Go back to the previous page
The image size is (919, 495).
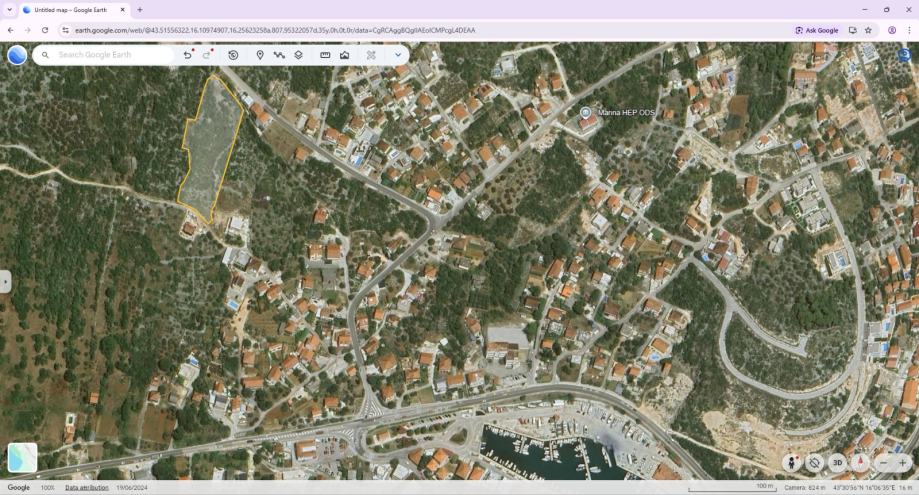(x=11, y=30)
